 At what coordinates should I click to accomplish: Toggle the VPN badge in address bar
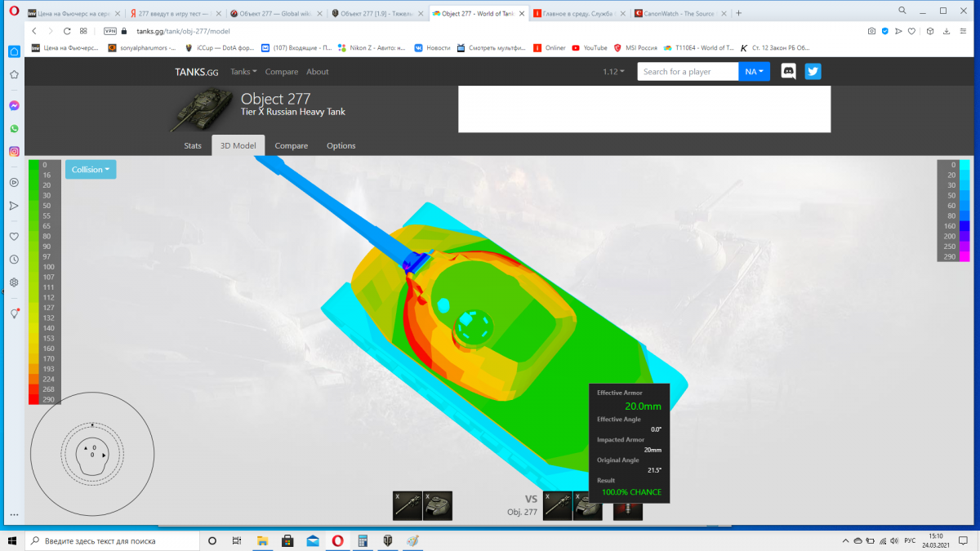coord(110,31)
